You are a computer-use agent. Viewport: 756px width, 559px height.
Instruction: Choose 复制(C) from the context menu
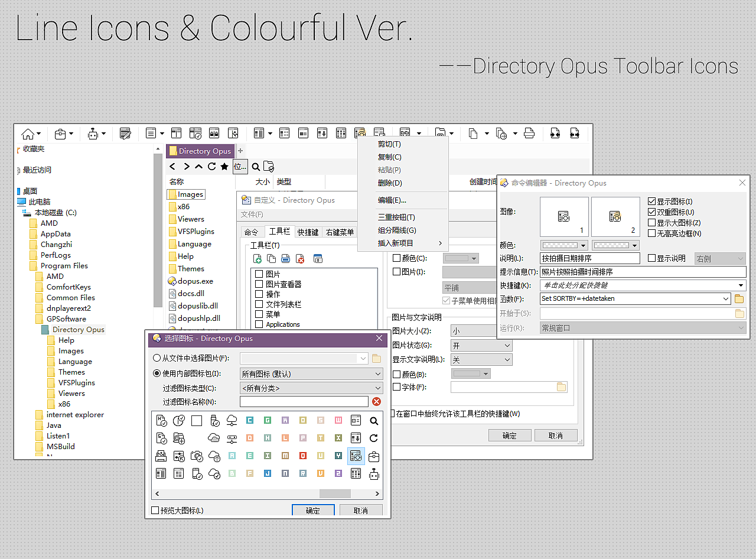(x=389, y=157)
